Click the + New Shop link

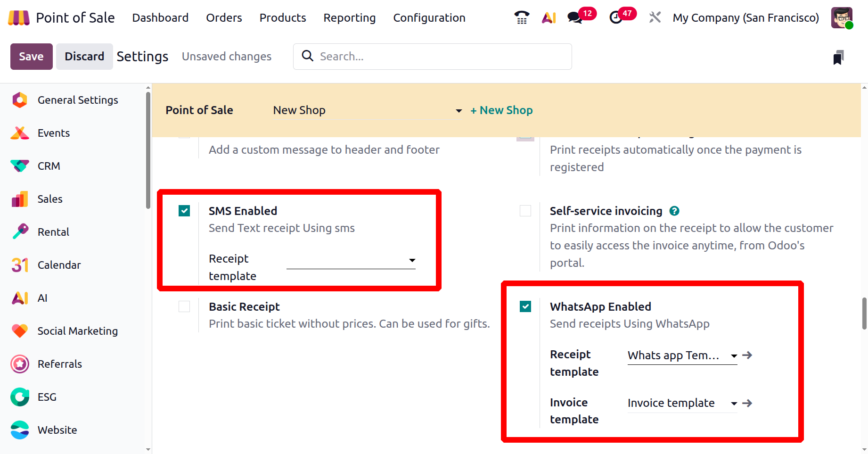coord(501,110)
